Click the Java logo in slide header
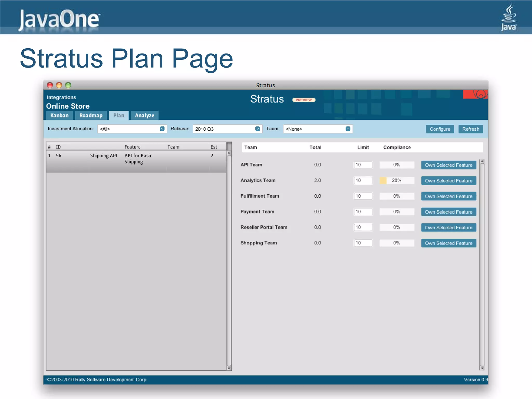This screenshot has width=532, height=399. [x=509, y=17]
